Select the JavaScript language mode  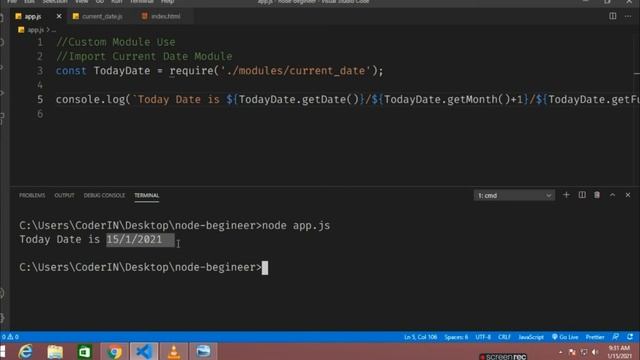[531, 337]
